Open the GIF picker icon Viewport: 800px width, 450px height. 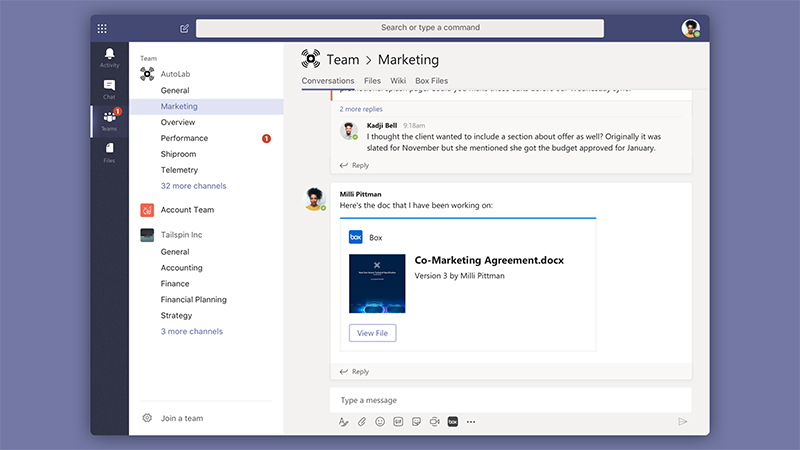[398, 422]
